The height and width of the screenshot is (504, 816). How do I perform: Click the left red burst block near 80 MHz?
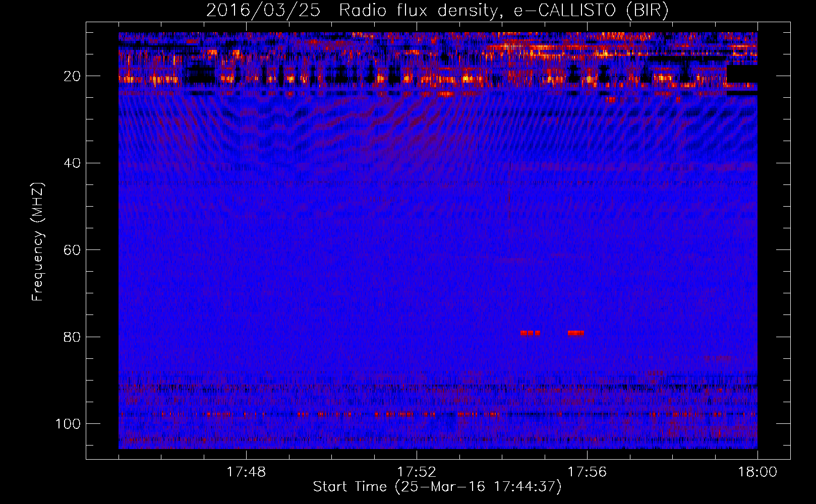tap(530, 333)
